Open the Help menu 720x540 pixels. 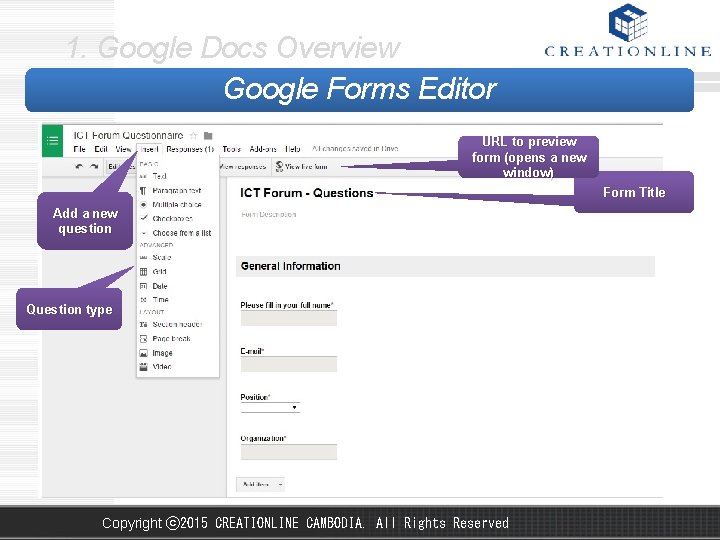pos(292,149)
